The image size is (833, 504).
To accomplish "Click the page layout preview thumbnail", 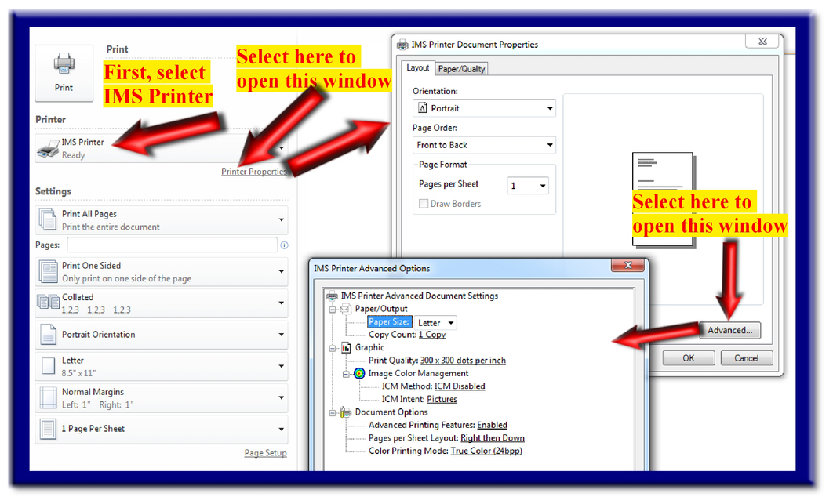I will 663,199.
